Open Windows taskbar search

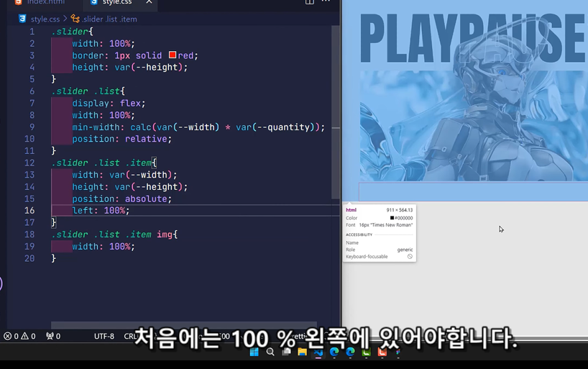270,352
